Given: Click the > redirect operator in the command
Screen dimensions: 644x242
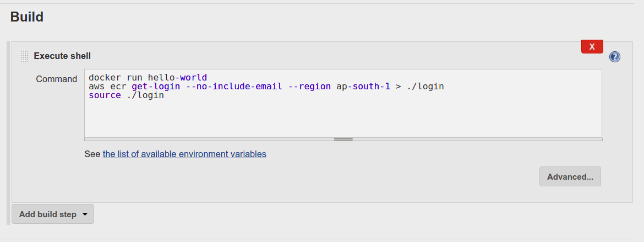Looking at the screenshot, I should (399, 86).
